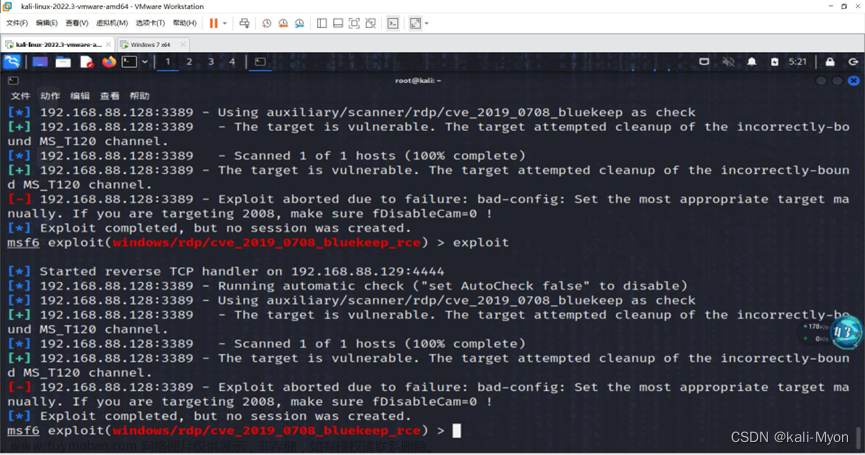Viewport: 865px width, 455px height.
Task: Select the running terminal task in Kali panel
Action: tap(260, 62)
